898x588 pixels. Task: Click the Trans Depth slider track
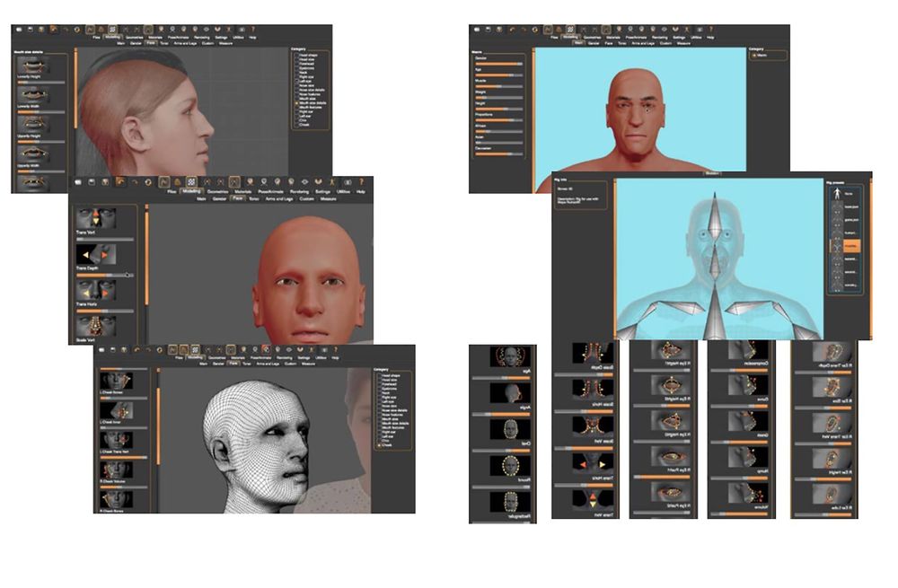coord(106,275)
